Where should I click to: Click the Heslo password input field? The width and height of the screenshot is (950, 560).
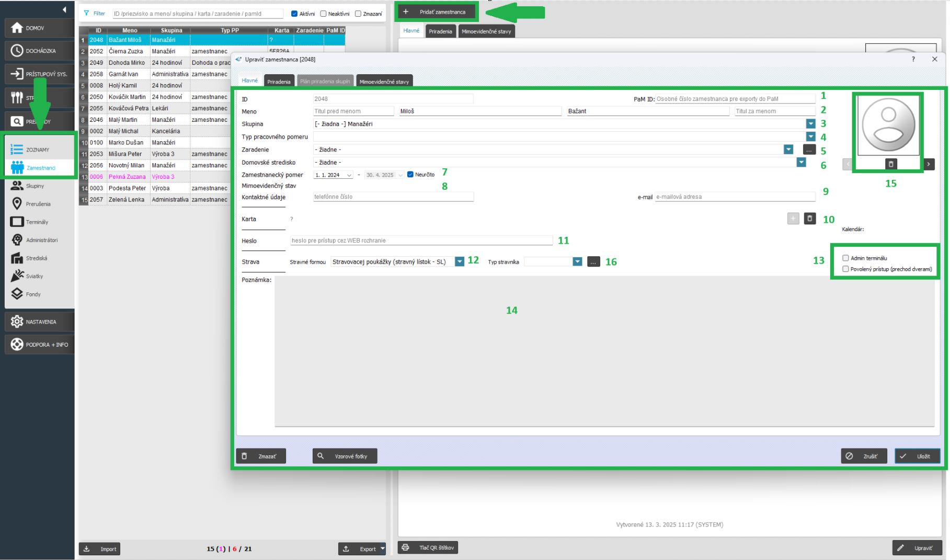[x=421, y=241]
